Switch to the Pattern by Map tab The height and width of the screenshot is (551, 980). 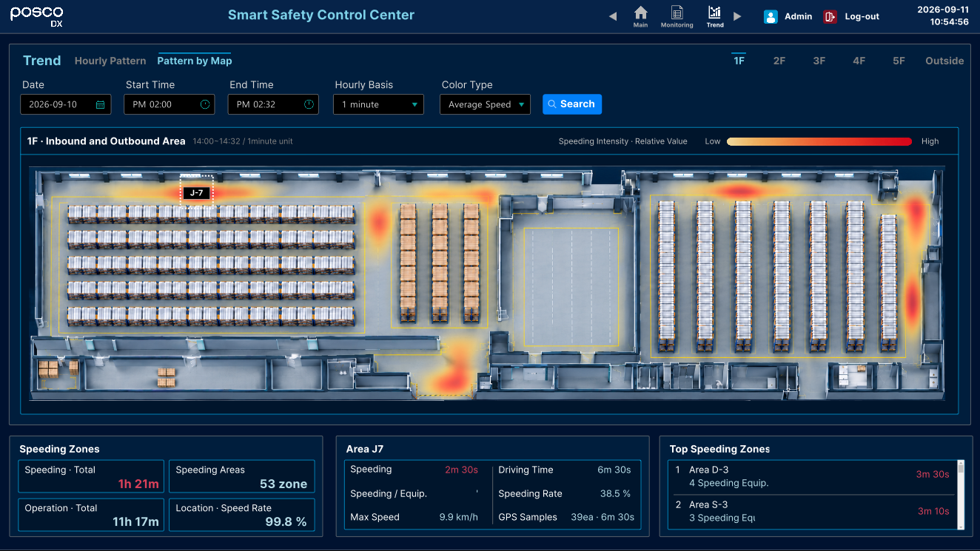[x=195, y=61]
